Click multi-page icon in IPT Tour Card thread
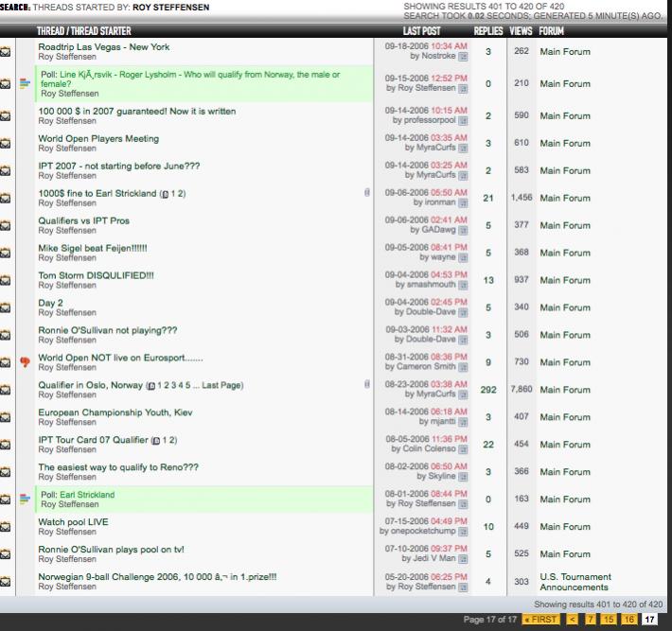The width and height of the screenshot is (672, 631). (156, 441)
